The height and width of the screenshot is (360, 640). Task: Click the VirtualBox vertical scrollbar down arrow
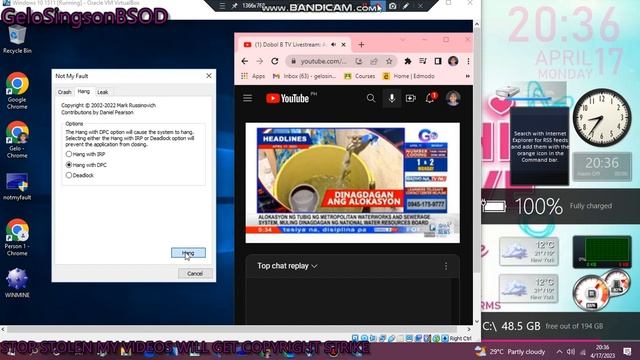tap(476, 321)
